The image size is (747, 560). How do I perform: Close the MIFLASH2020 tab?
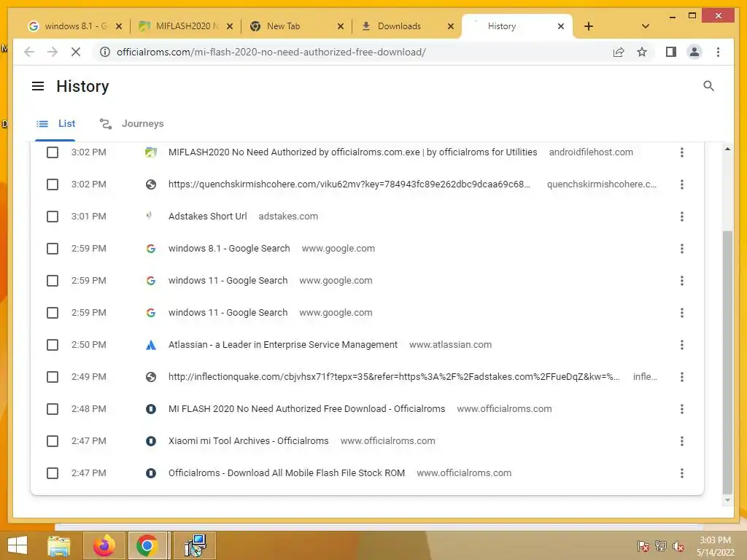point(230,26)
